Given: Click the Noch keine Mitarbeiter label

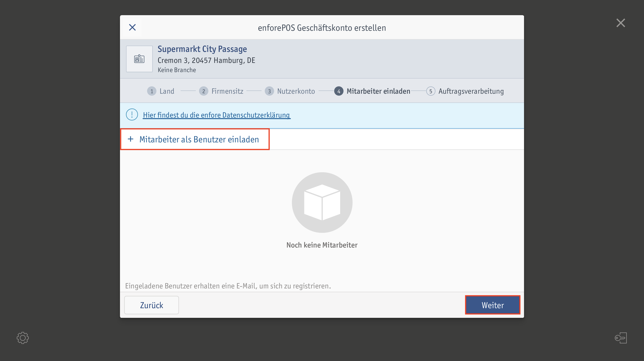Looking at the screenshot, I should tap(322, 245).
